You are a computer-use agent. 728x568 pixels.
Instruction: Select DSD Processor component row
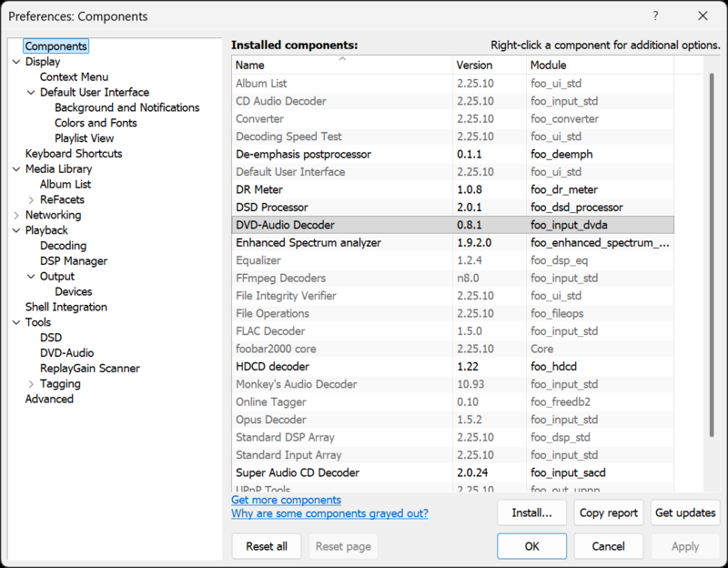click(452, 208)
